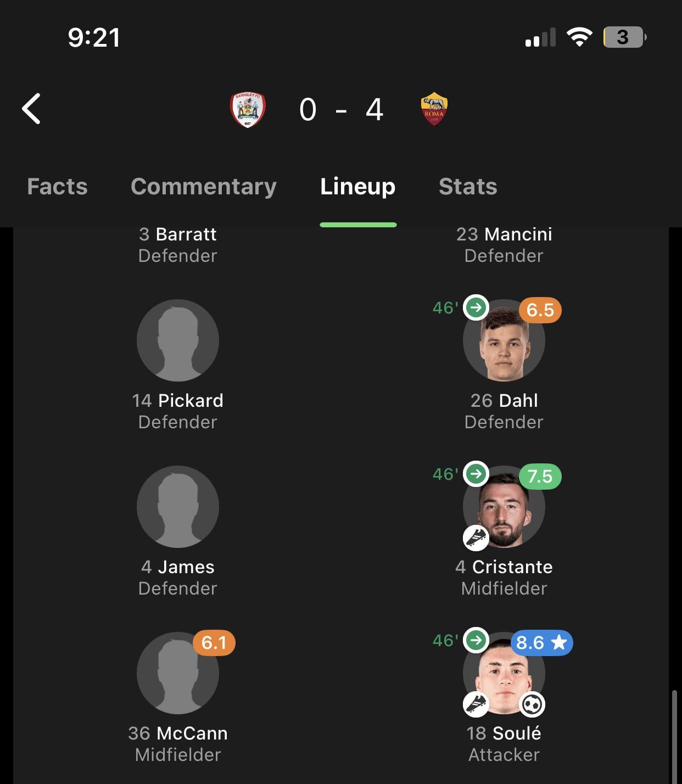Tap McCann's 6.1 rating badge

214,642
